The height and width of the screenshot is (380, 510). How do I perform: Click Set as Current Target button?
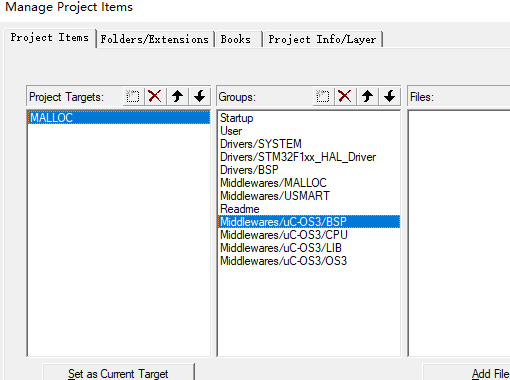point(118,373)
